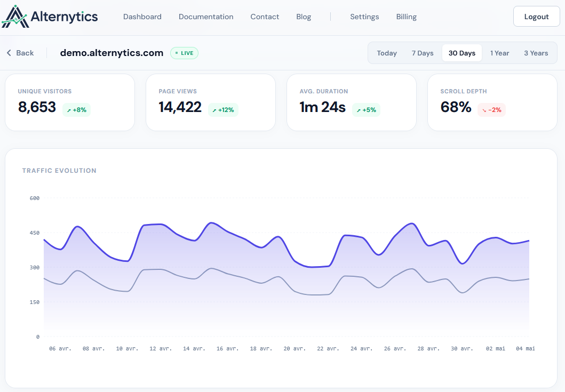
Task: Switch to the 1 Year range
Action: click(x=500, y=53)
